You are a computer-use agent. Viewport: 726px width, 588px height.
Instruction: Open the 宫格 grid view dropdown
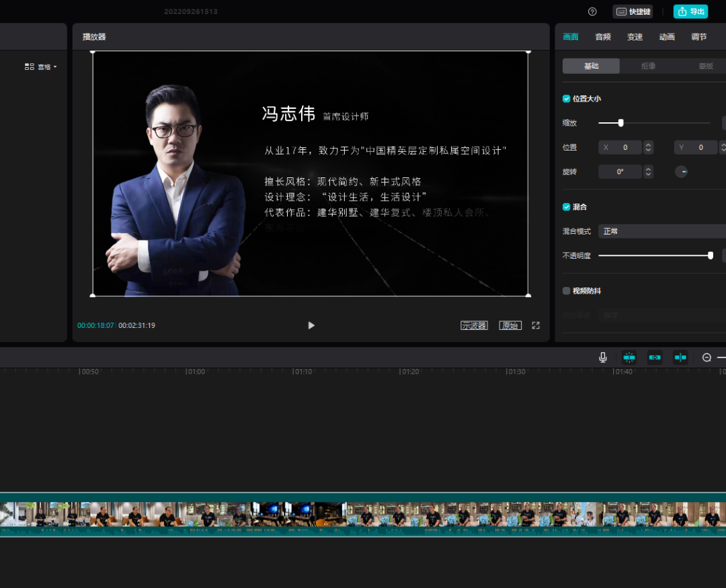[41, 67]
